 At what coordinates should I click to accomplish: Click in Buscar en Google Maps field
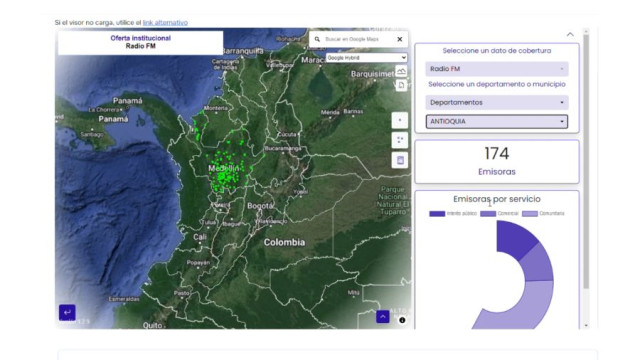pyautogui.click(x=357, y=39)
